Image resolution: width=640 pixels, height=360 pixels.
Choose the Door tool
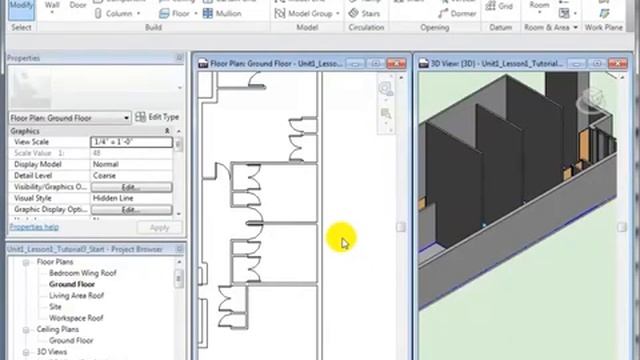[x=78, y=5]
